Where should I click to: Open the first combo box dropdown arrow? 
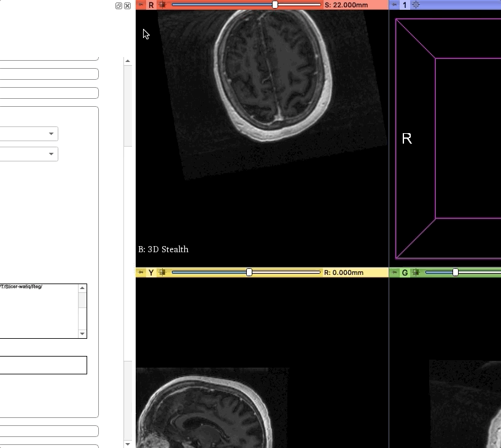tap(51, 133)
